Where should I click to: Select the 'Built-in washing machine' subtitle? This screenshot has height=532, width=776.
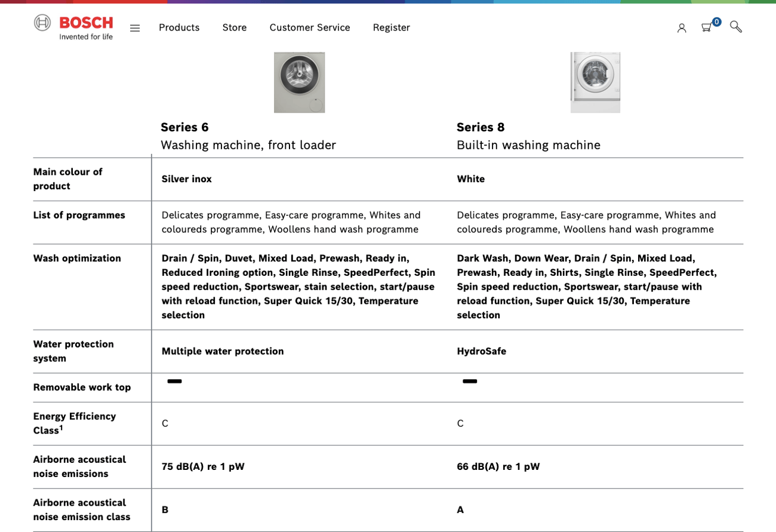(x=529, y=145)
